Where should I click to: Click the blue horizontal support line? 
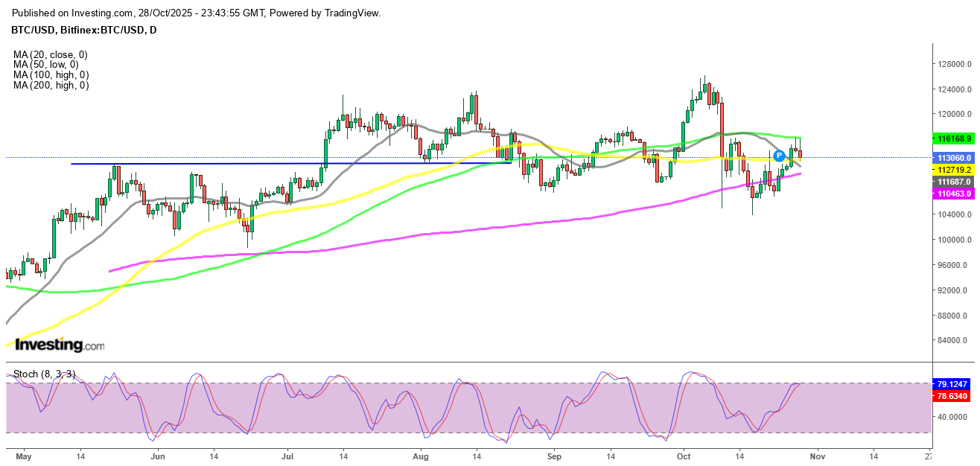click(223, 164)
